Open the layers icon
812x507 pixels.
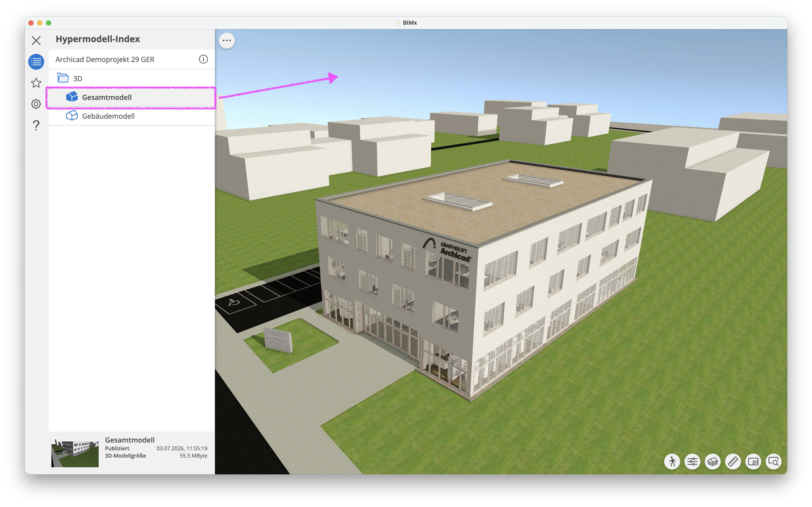pos(712,462)
